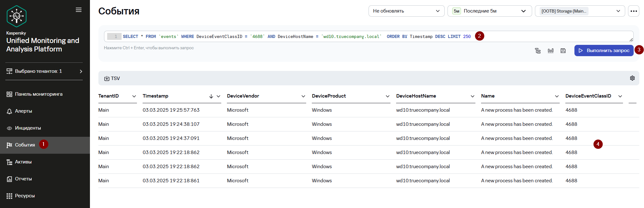This screenshot has width=644, height=208.
Task: Click the query editor resize handle
Action: click(x=631, y=40)
